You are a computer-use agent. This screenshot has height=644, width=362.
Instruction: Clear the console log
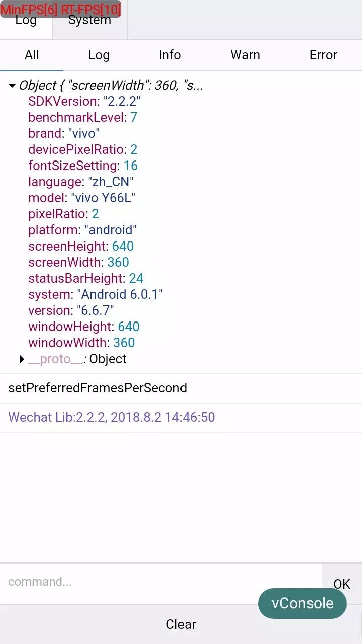(x=181, y=624)
